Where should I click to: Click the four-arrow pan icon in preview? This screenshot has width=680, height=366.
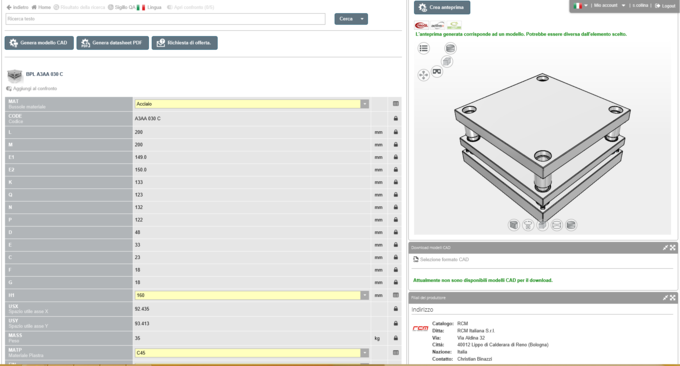pyautogui.click(x=423, y=75)
